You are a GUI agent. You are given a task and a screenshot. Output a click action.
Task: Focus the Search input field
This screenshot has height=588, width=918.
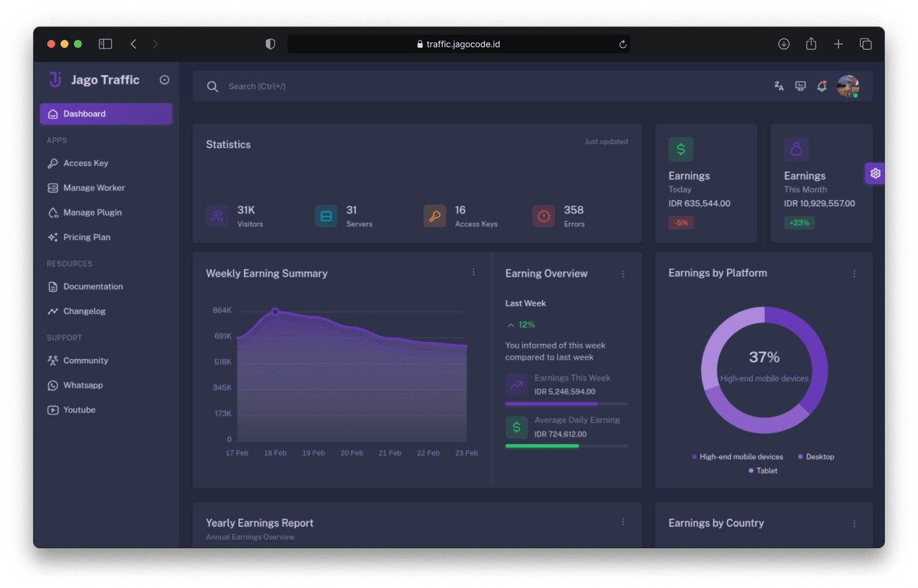coord(466,86)
